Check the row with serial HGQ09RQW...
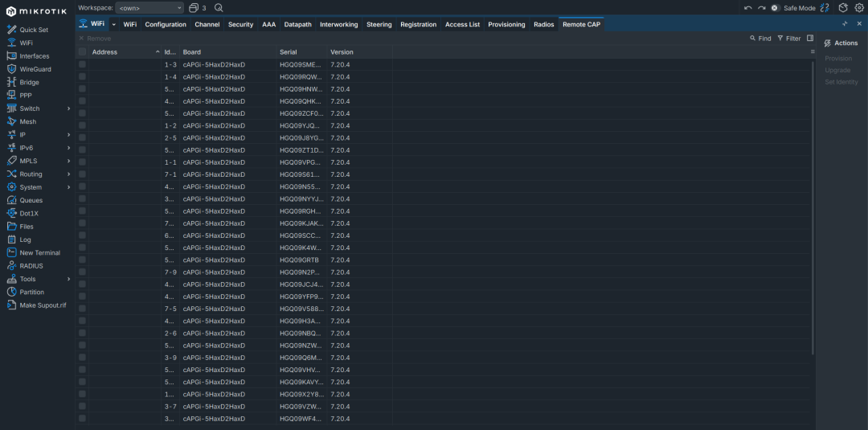 pyautogui.click(x=82, y=76)
